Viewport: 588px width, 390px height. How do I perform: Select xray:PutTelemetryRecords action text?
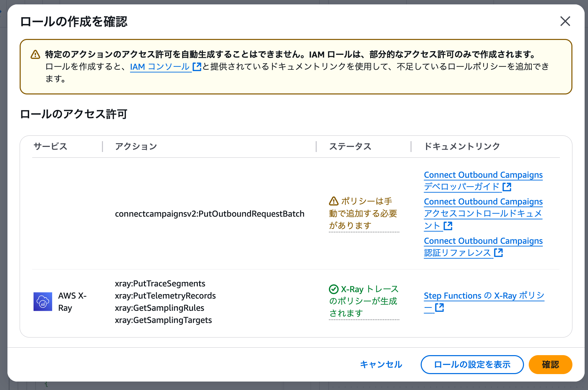pos(165,296)
